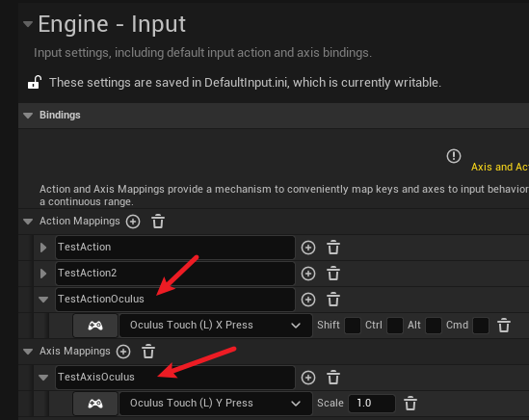Expand the TestAction mapping row
The width and height of the screenshot is (529, 420).
(x=43, y=248)
